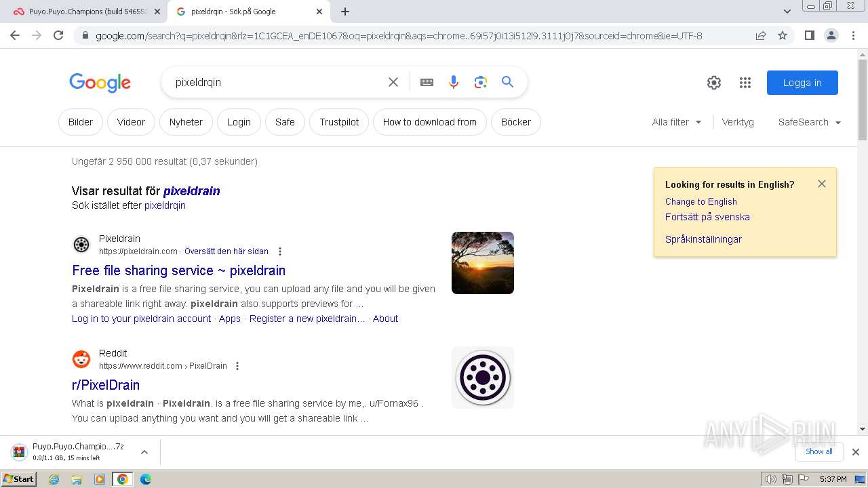
Task: Open the r/PixelDrain Reddit result
Action: pos(106,385)
